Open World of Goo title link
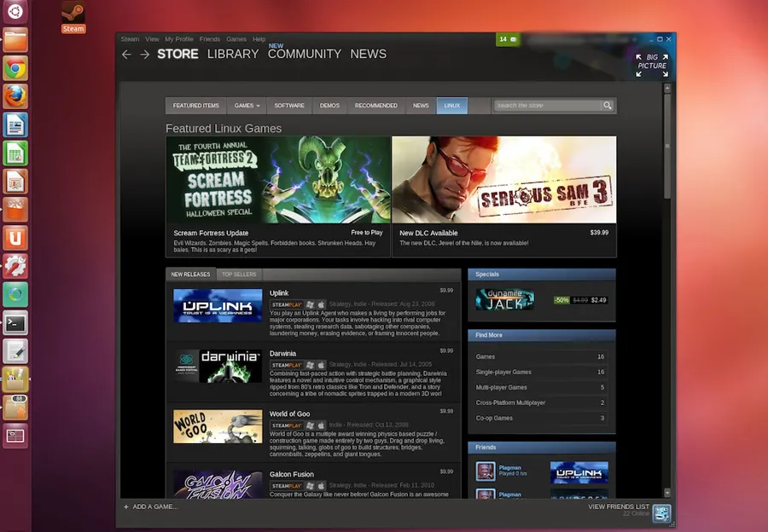Image resolution: width=768 pixels, height=532 pixels. [289, 413]
